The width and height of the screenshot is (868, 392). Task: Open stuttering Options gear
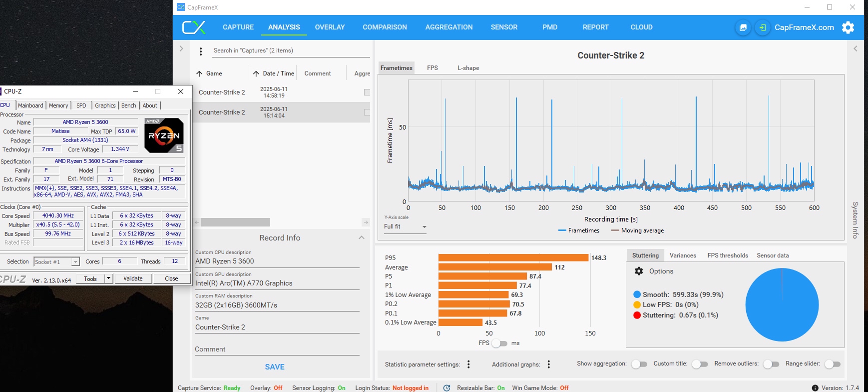639,271
